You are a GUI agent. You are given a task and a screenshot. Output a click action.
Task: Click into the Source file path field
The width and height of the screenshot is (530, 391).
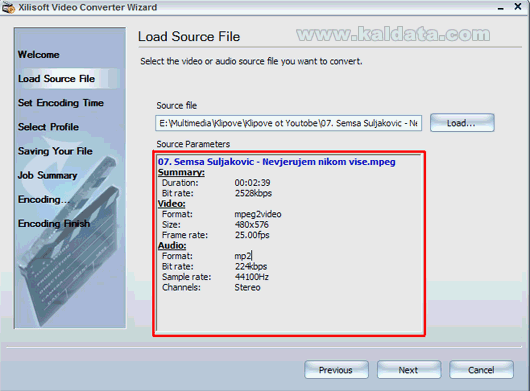pyautogui.click(x=288, y=123)
